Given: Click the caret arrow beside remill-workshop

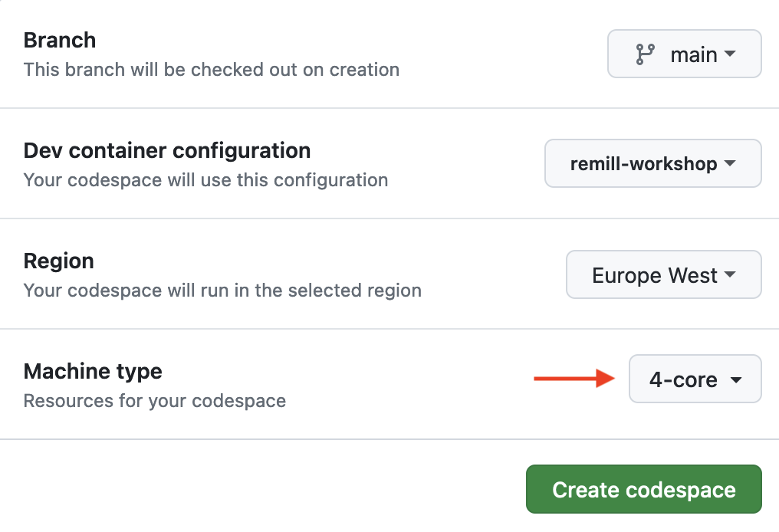Looking at the screenshot, I should tap(730, 164).
